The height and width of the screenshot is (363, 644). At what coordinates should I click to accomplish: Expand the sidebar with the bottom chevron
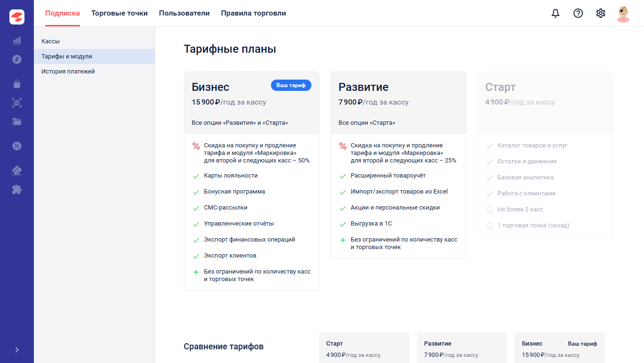[x=17, y=350]
